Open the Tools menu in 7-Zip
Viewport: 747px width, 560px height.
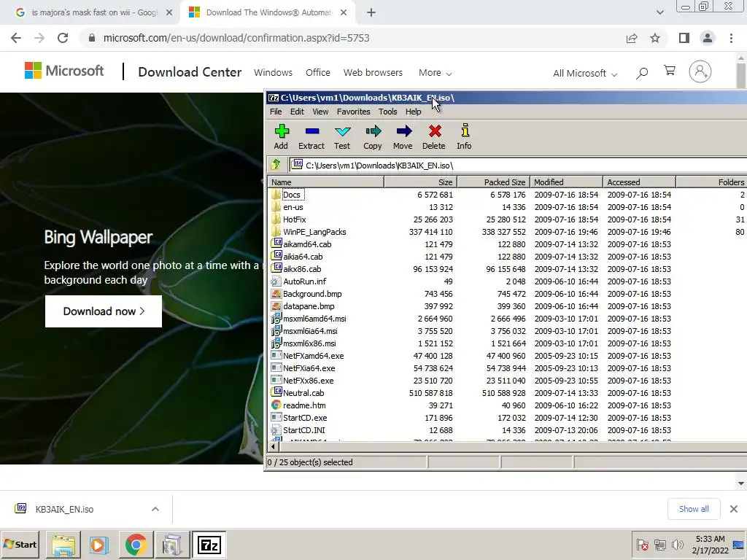(388, 112)
